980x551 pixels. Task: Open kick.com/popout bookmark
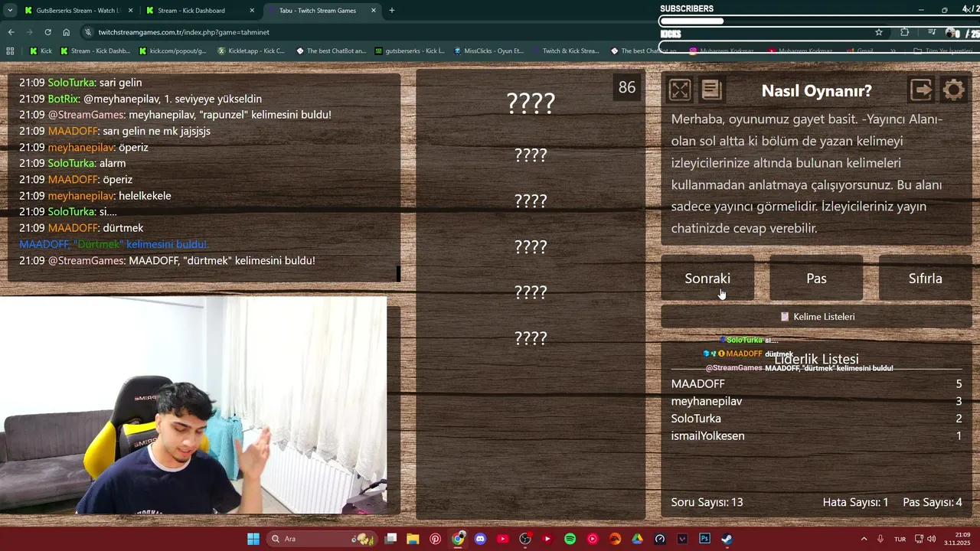pos(173,51)
